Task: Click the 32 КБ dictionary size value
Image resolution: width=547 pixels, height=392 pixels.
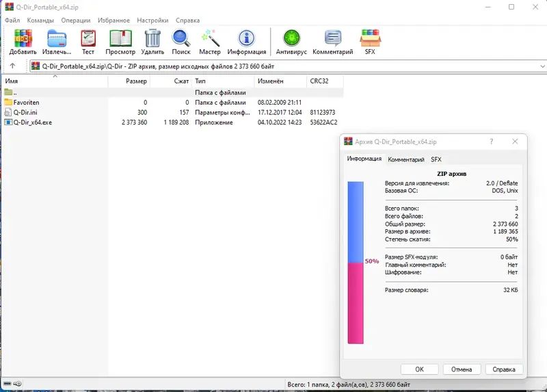Action: tap(511, 289)
